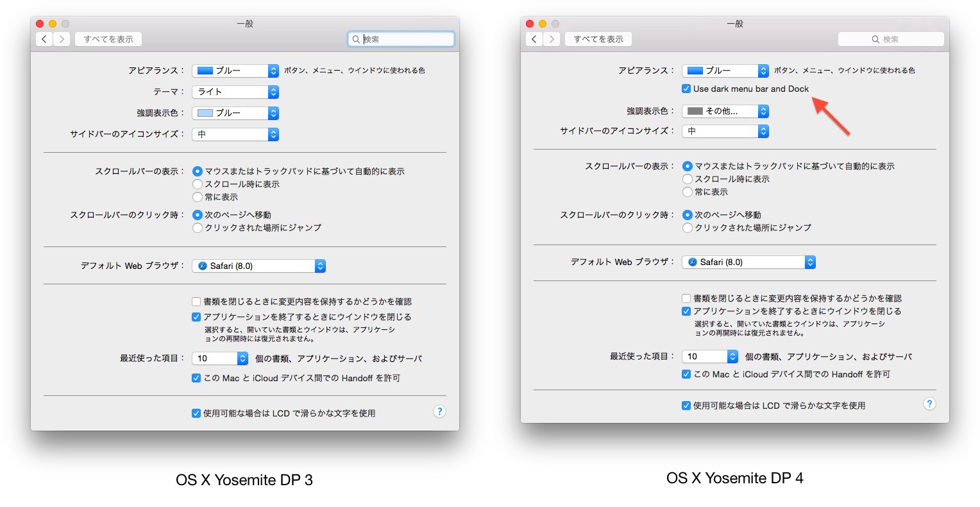Click ボタン、メニュー、ウインドウに使われる色 text in DP 3 window
This screenshot has height=507, width=980.
point(355,71)
